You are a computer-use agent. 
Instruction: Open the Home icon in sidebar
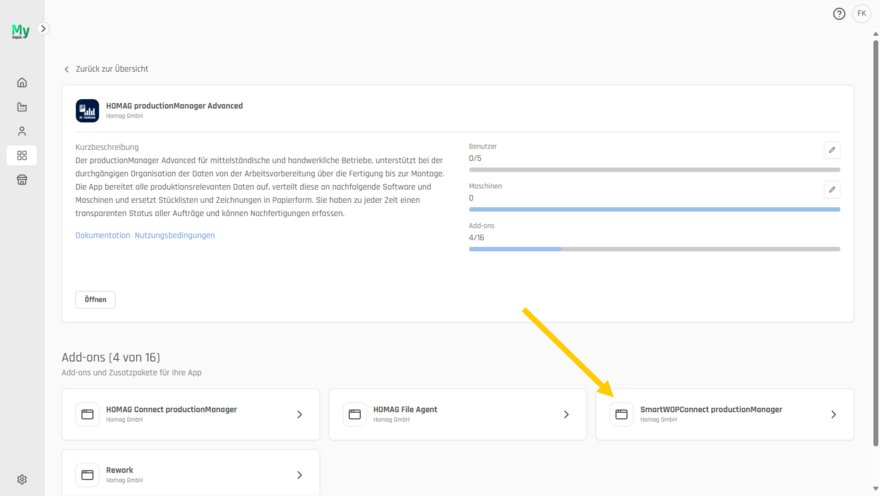pyautogui.click(x=22, y=82)
